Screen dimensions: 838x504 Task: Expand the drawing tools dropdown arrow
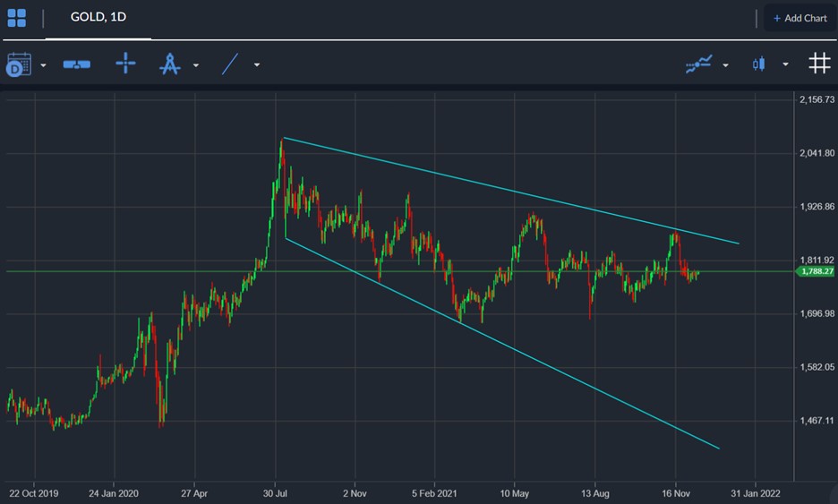tap(195, 65)
